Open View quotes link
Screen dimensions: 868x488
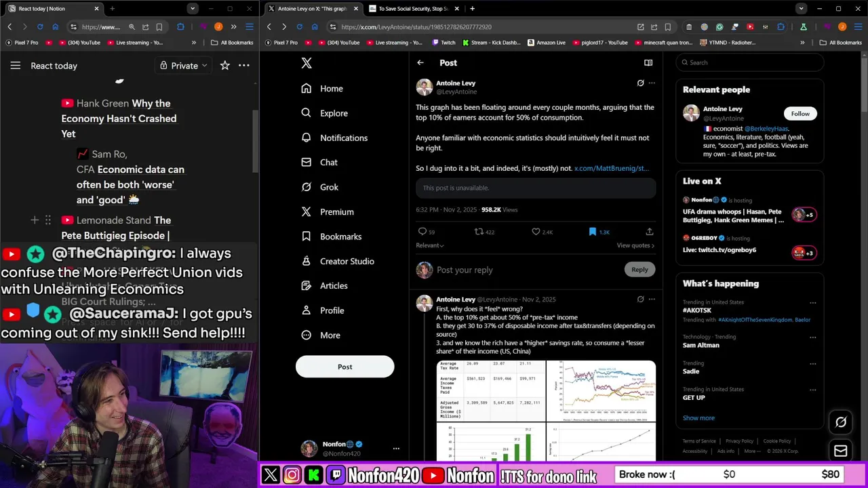pos(635,245)
